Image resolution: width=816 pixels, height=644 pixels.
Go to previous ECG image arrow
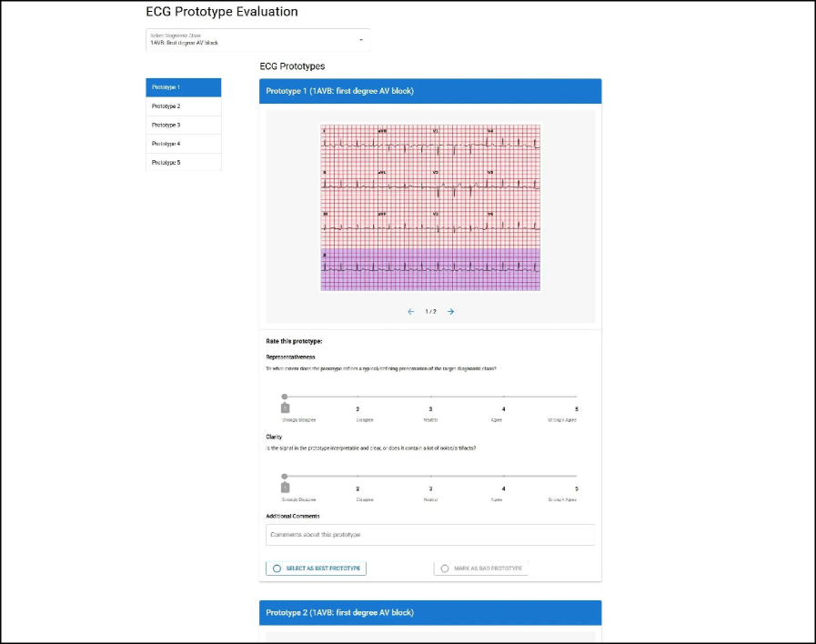click(410, 311)
